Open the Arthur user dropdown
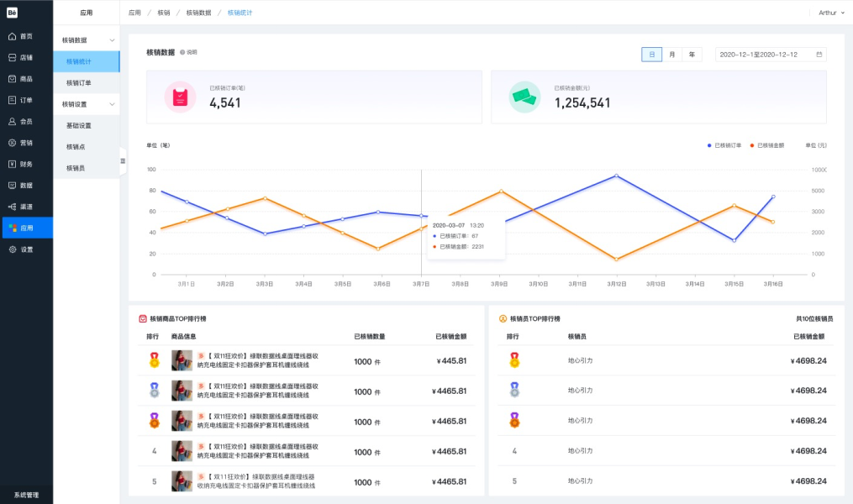The image size is (853, 504). pos(832,13)
